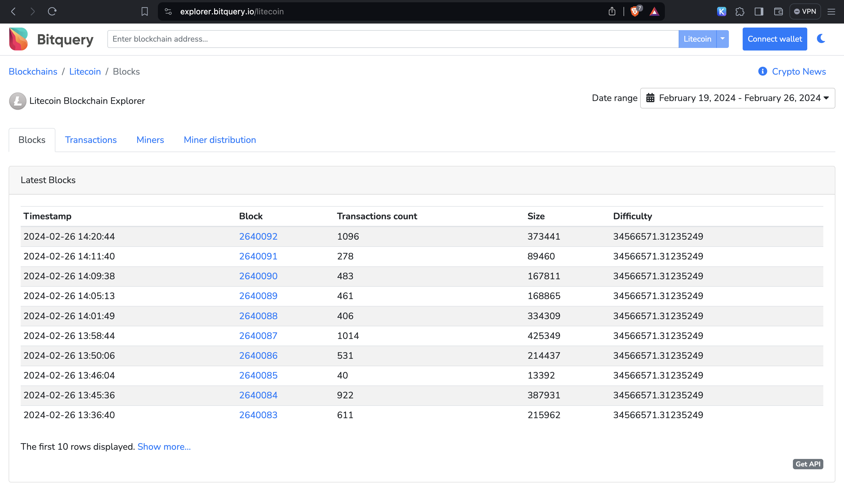Click the Size column header
The image size is (844, 504).
(536, 216)
